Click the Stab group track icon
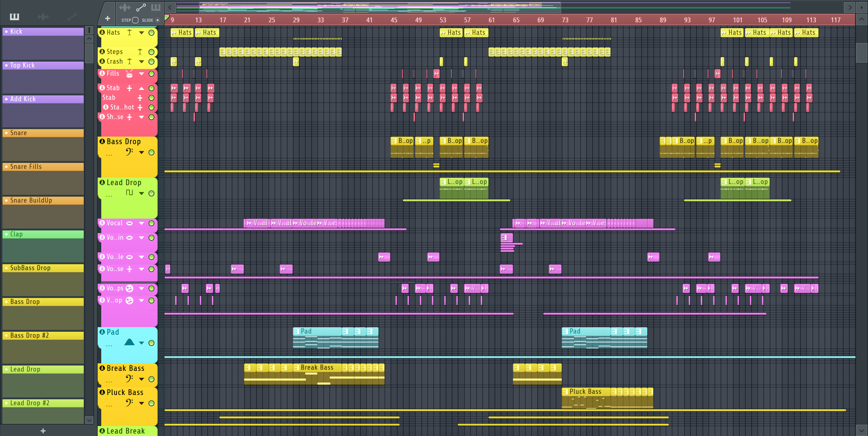 129,88
